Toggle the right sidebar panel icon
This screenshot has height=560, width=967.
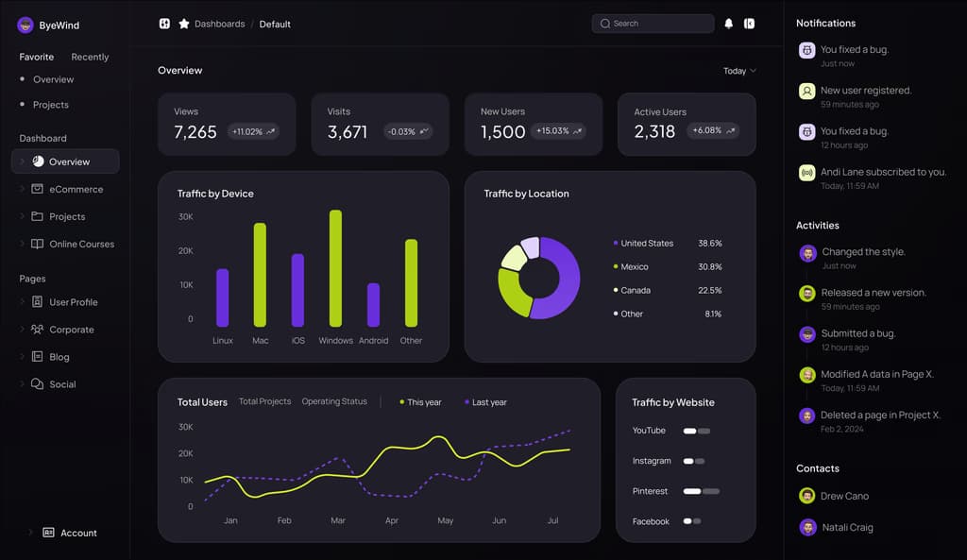[750, 24]
